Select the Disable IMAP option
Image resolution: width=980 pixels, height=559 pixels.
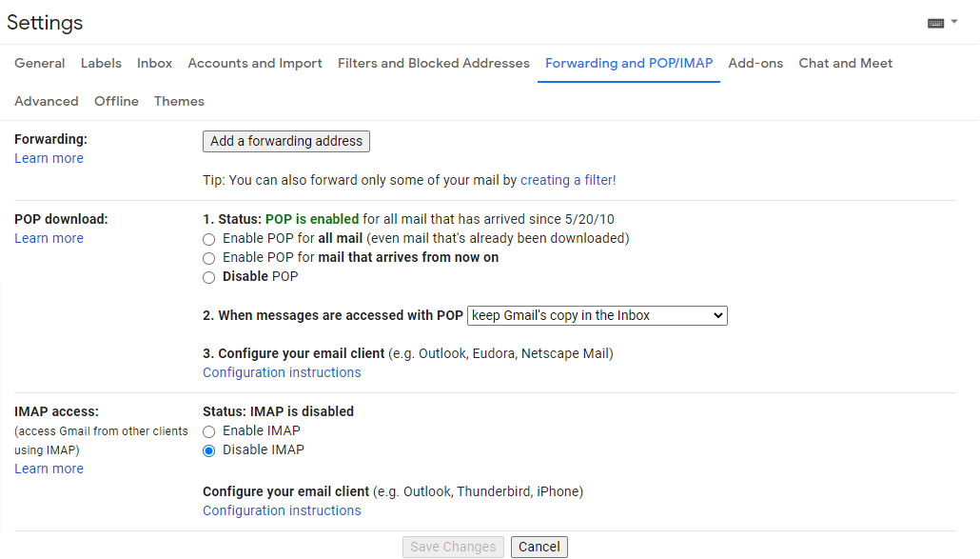(x=208, y=449)
